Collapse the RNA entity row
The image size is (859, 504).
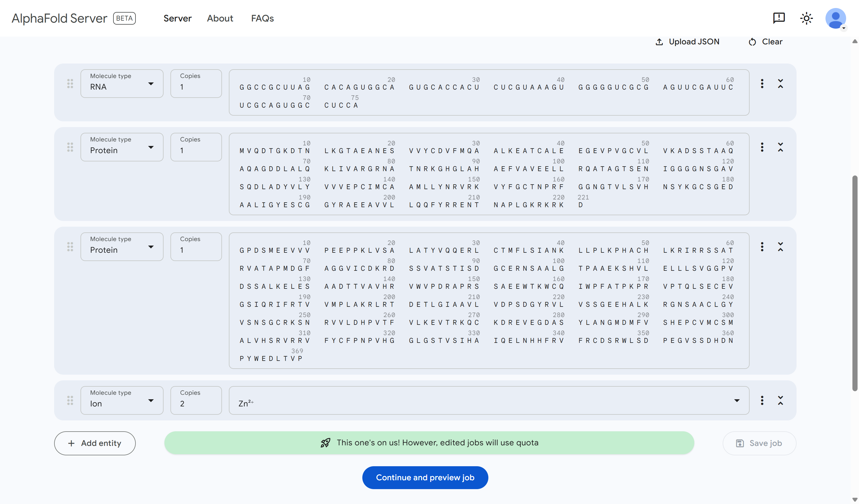780,84
